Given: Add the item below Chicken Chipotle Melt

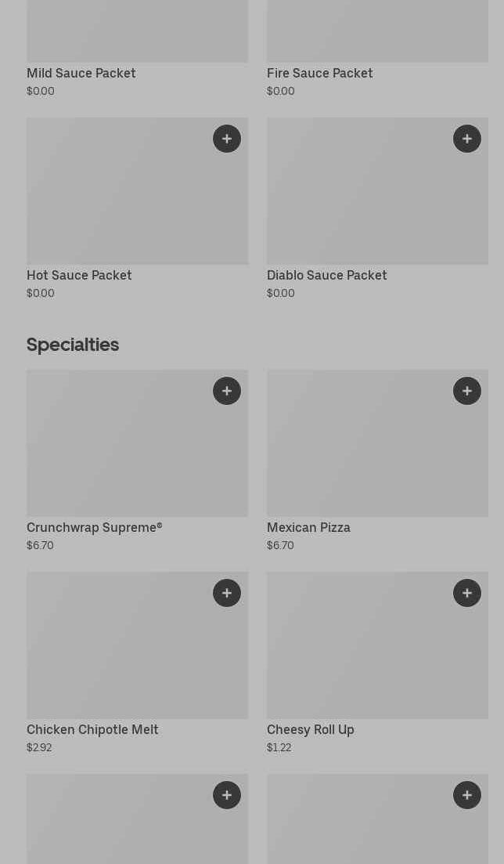Looking at the screenshot, I should pyautogui.click(x=227, y=795).
